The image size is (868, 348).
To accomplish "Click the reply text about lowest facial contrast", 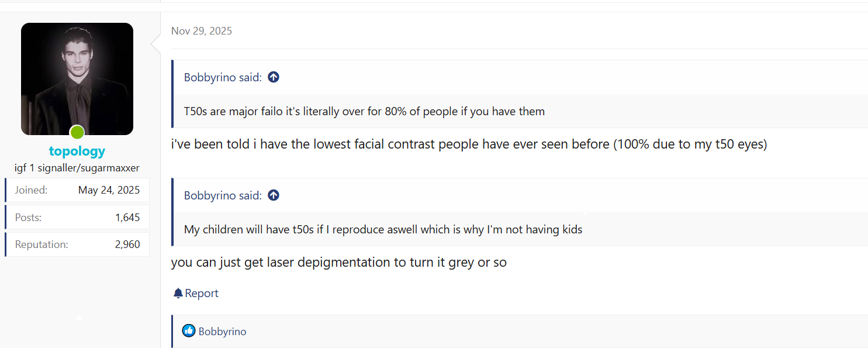I will point(469,144).
